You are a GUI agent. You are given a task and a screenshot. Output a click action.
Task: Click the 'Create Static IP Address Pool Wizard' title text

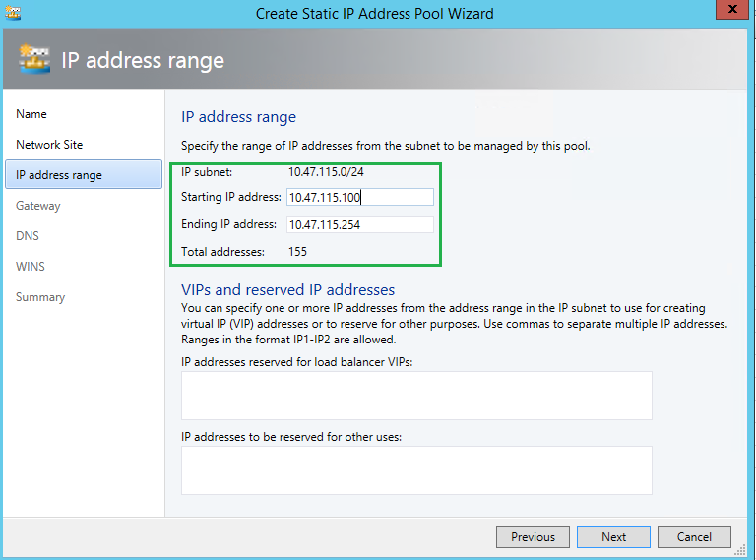(x=375, y=14)
